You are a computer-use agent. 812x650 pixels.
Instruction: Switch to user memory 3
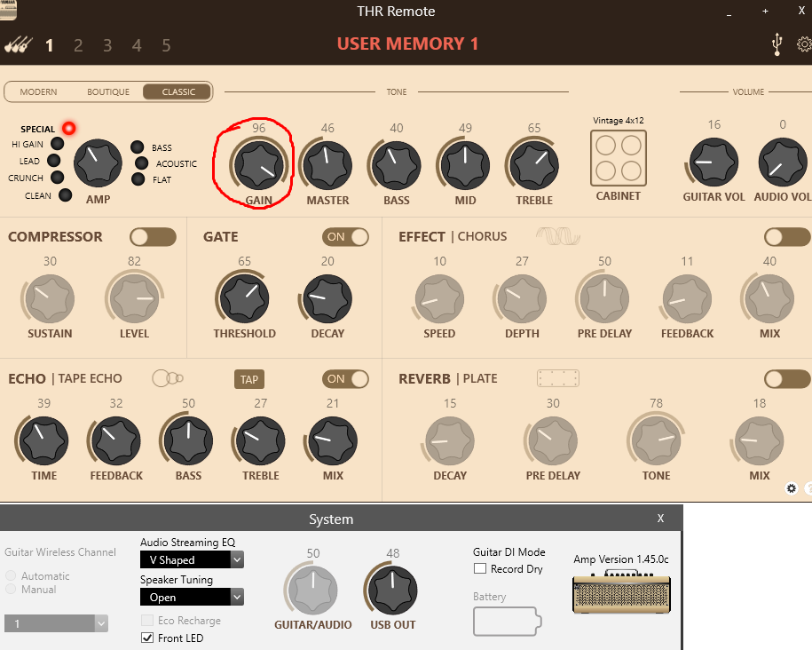click(x=107, y=45)
